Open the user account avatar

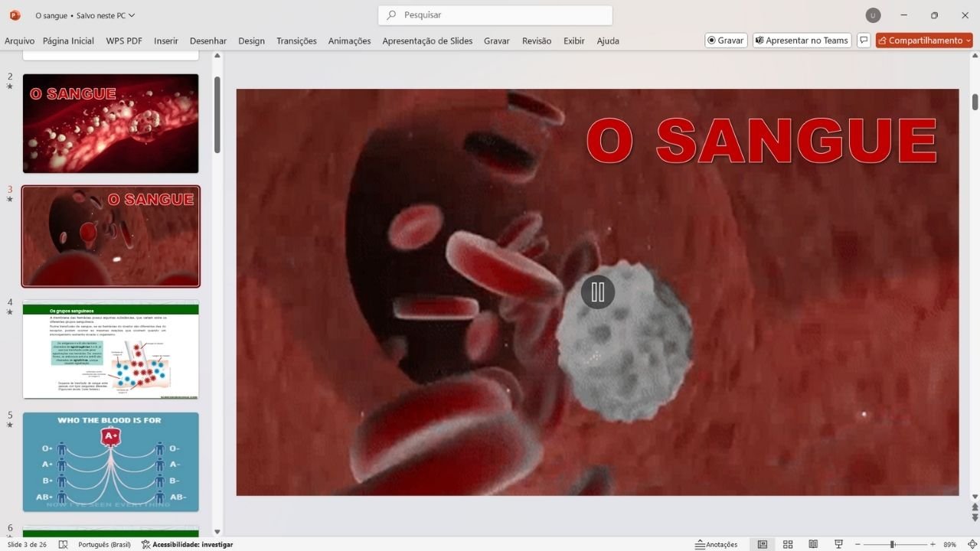coord(873,15)
